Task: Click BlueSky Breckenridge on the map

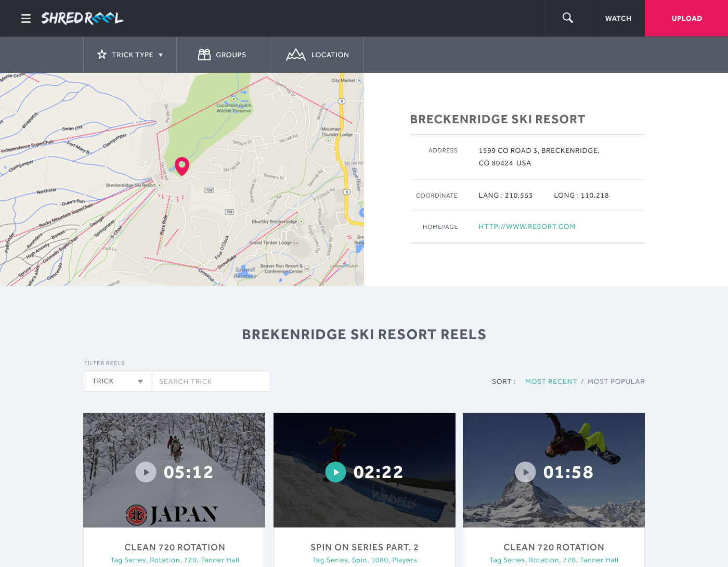Action: 274,222
